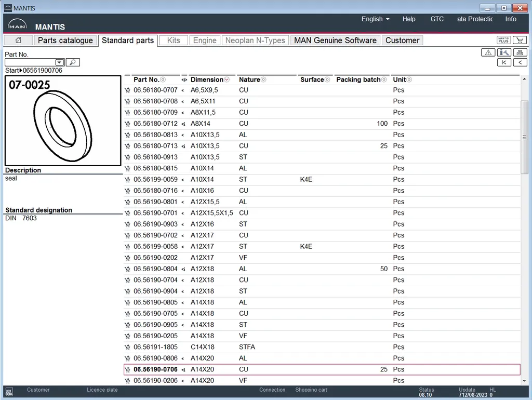Toggle the Packing batch column sort

[x=384, y=79]
